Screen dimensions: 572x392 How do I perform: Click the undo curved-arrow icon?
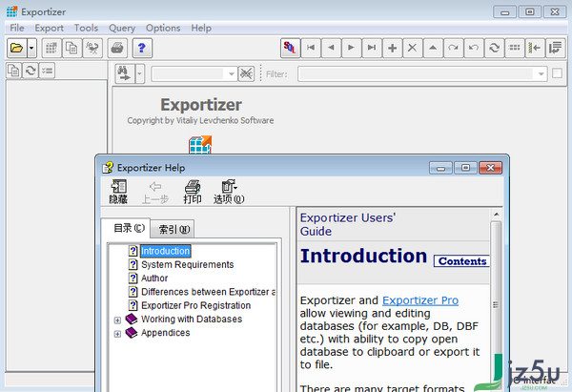click(474, 48)
